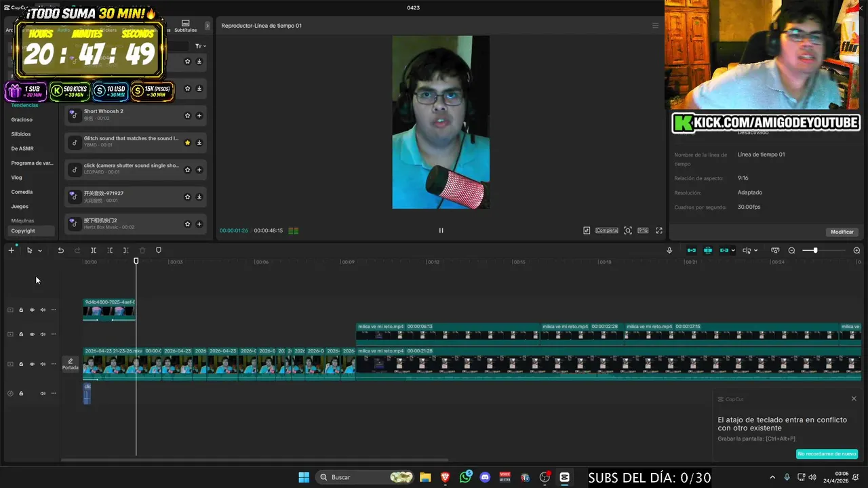Open the Completa preview quality selector
868x488 pixels.
click(x=607, y=230)
